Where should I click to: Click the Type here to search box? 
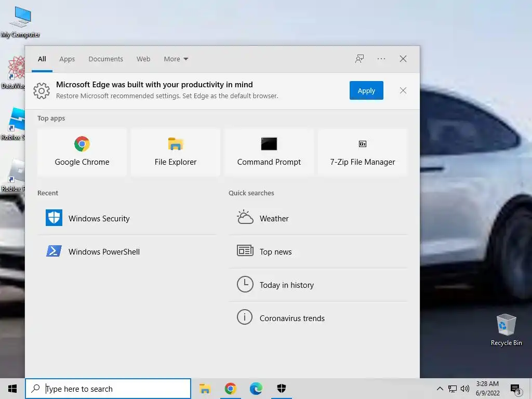[x=108, y=389]
